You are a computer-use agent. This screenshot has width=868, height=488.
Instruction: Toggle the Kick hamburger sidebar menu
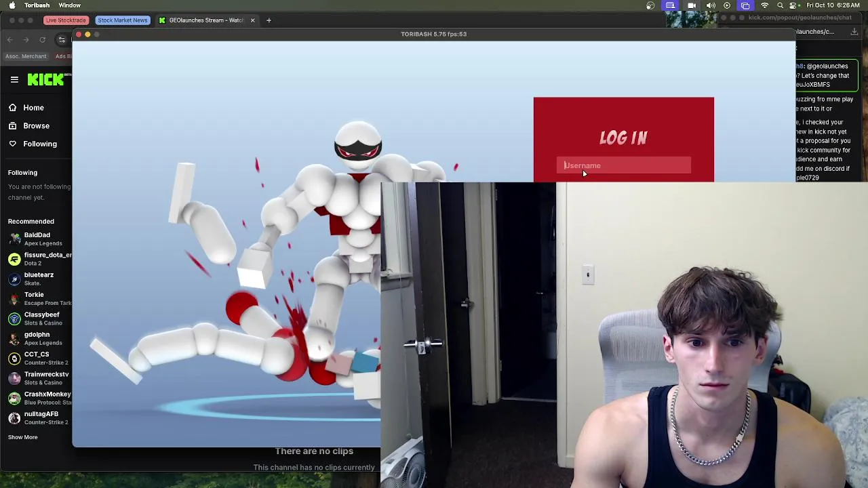pyautogui.click(x=14, y=80)
